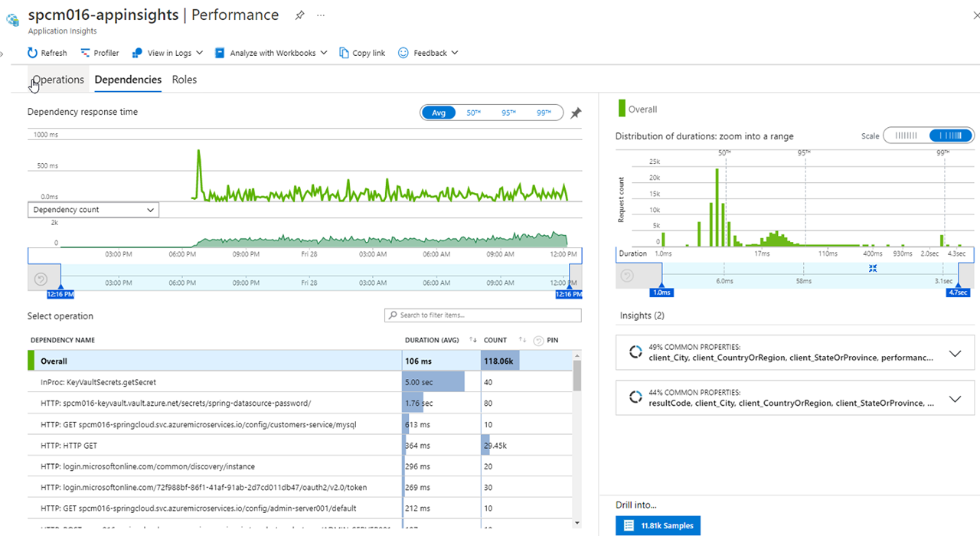Screen dimensions: 980x536
Task: Click the Pin column header icon
Action: pyautogui.click(x=539, y=340)
